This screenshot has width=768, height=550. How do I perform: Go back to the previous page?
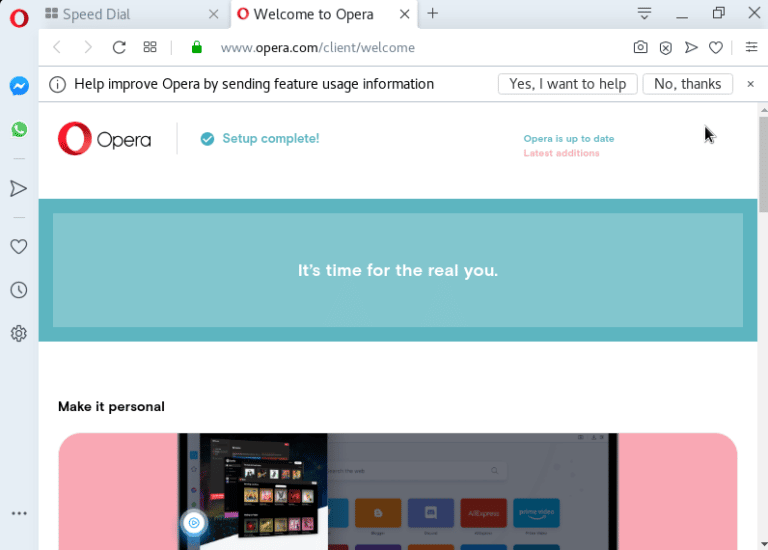57,48
